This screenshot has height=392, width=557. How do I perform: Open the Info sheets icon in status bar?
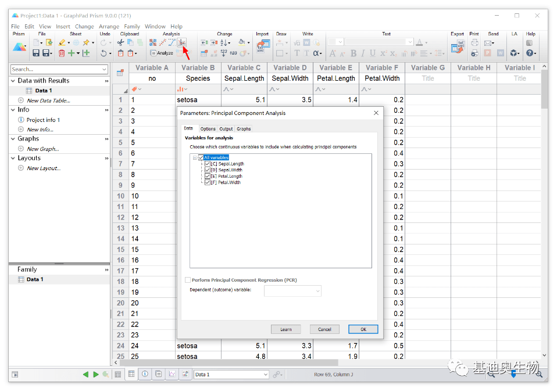click(145, 375)
